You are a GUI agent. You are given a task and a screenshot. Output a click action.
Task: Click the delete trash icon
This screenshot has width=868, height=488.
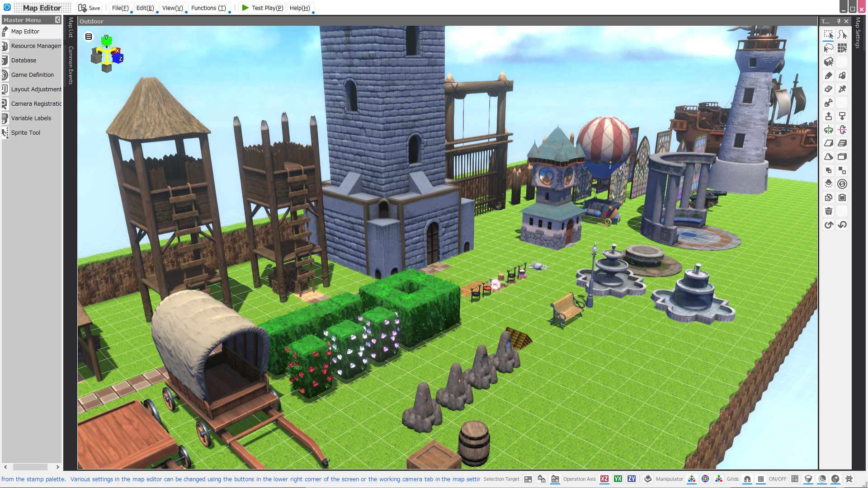pos(828,211)
